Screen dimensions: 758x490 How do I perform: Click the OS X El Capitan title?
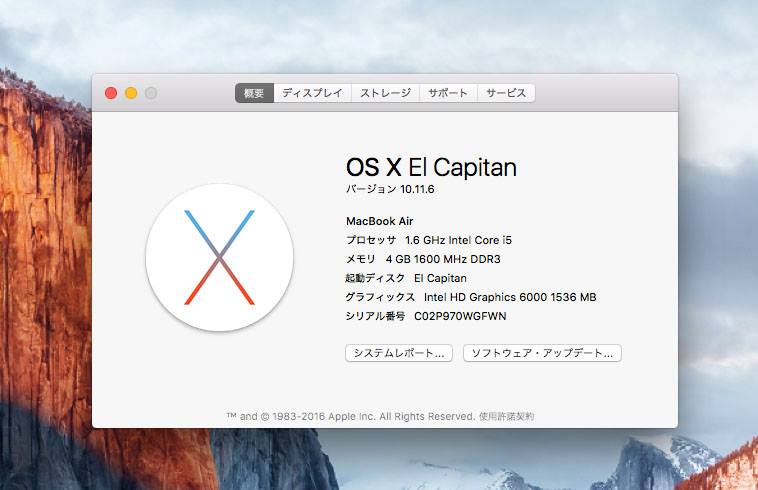coord(431,168)
